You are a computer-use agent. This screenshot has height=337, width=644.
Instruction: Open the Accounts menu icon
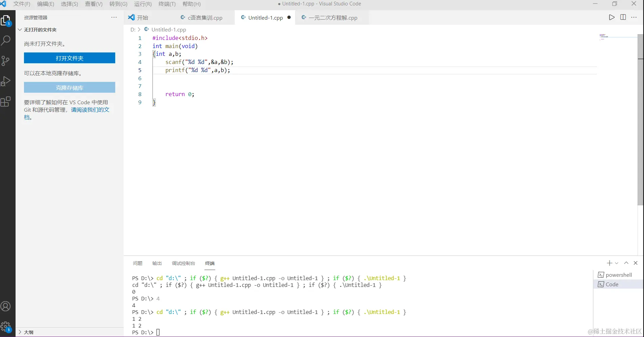(x=6, y=306)
